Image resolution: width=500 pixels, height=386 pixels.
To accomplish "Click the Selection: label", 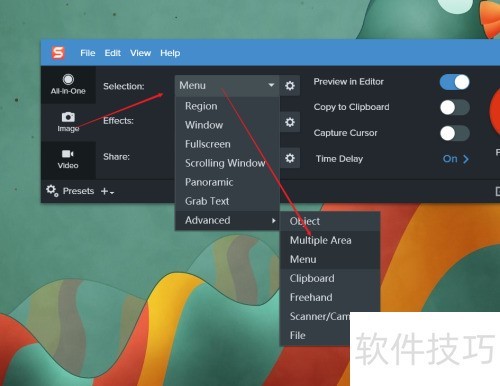I will coord(124,86).
